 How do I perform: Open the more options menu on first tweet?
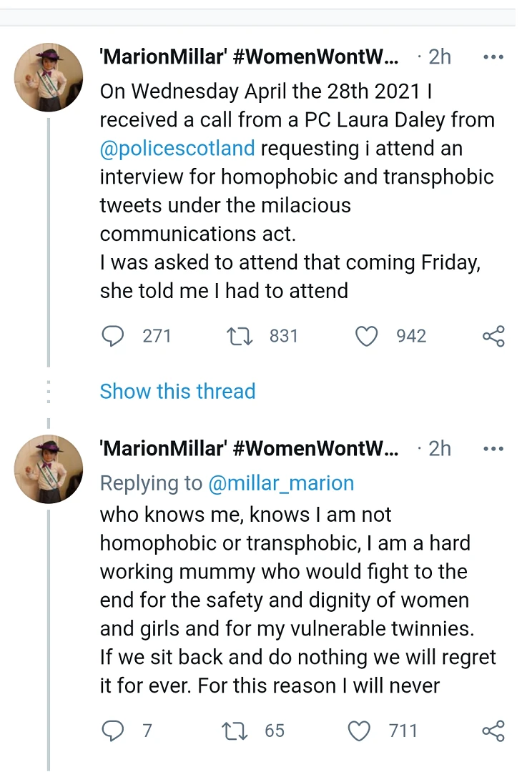(493, 57)
